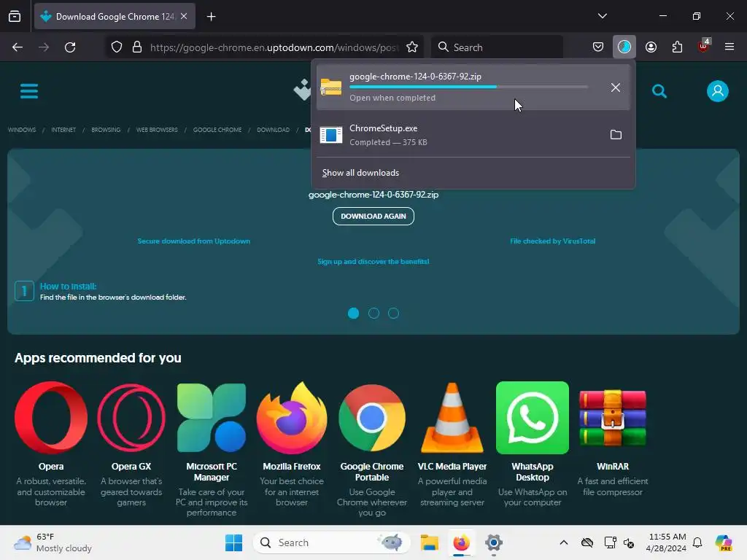The image size is (747, 560).
Task: Go back to the previous page
Action: (18, 47)
